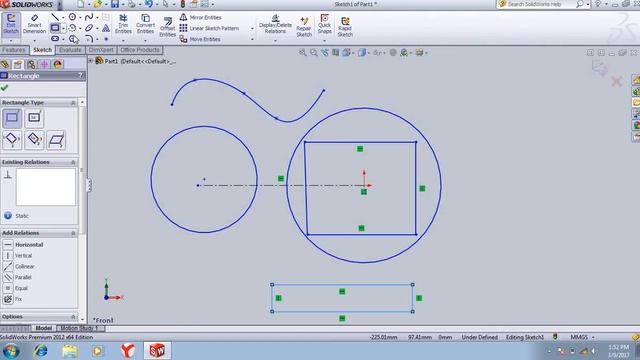Open Exit Sketch dropdown arrow
640x360 pixels.
[x=11, y=41]
